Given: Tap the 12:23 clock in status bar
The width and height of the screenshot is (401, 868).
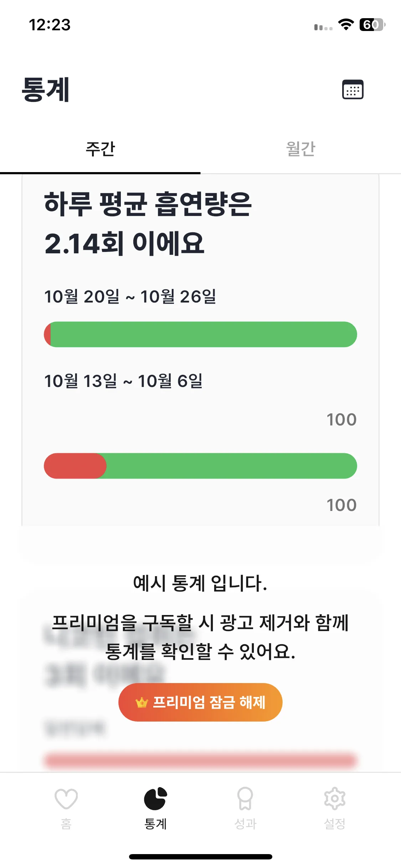Looking at the screenshot, I should tap(50, 25).
